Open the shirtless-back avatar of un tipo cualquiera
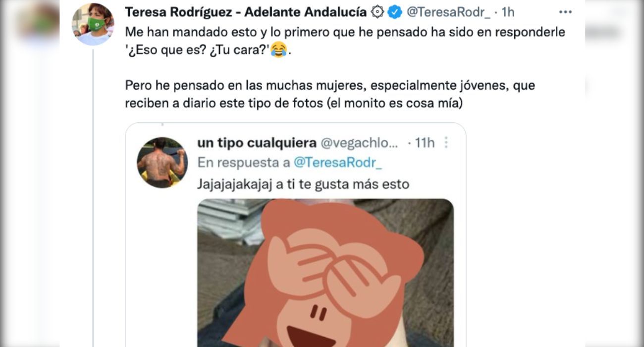The height and width of the screenshot is (347, 644). [x=162, y=163]
